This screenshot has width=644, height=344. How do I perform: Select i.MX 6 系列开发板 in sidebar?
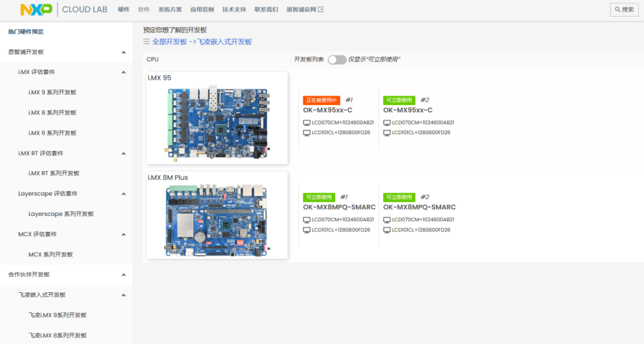(52, 133)
